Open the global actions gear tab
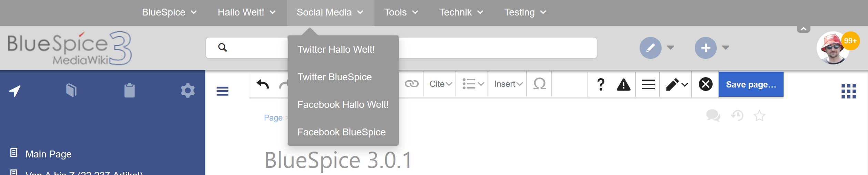 pyautogui.click(x=188, y=91)
